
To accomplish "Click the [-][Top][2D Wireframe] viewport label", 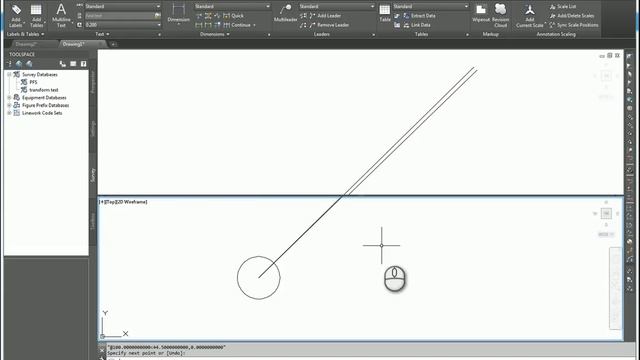I will click(x=123, y=202).
